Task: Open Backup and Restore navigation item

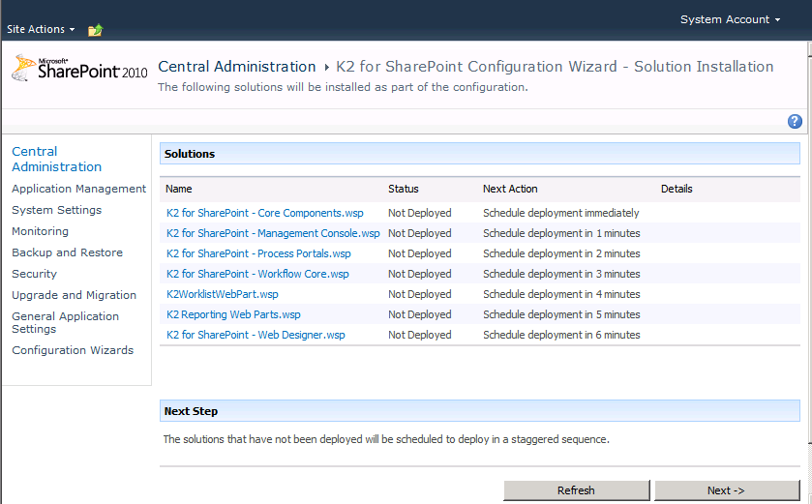Action: pyautogui.click(x=68, y=252)
